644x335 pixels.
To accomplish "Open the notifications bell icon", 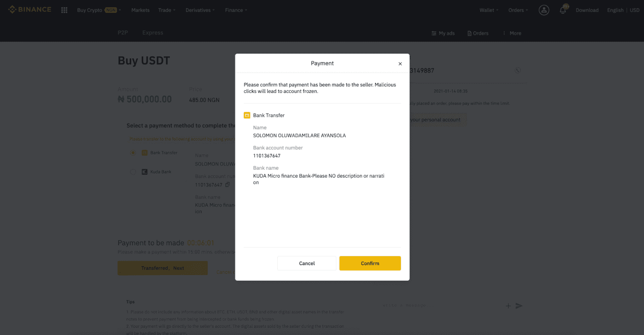I will pos(563,10).
